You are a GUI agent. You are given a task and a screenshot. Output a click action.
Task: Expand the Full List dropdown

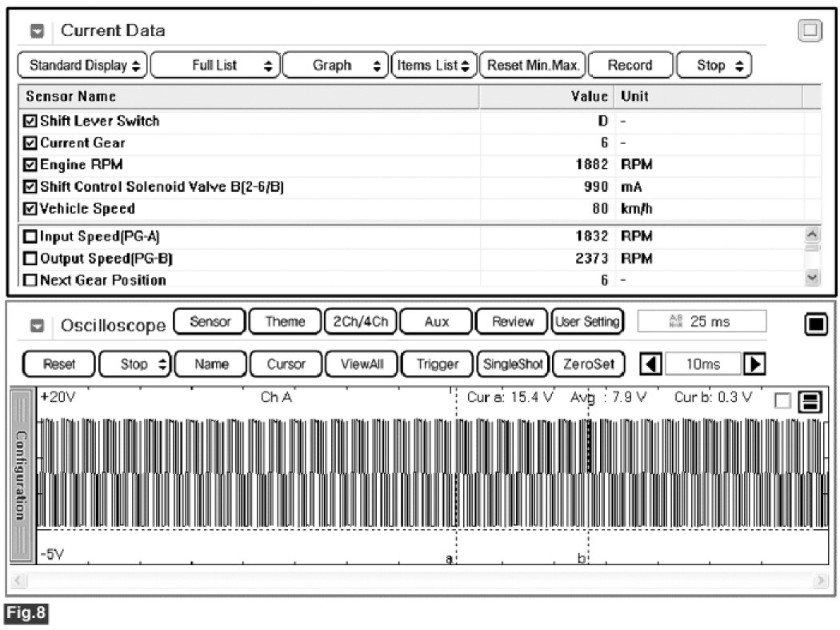[215, 66]
